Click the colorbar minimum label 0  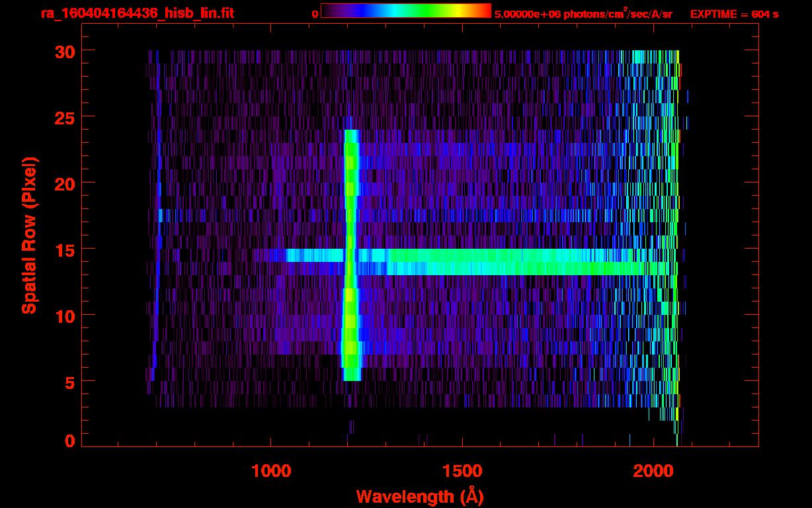point(315,14)
